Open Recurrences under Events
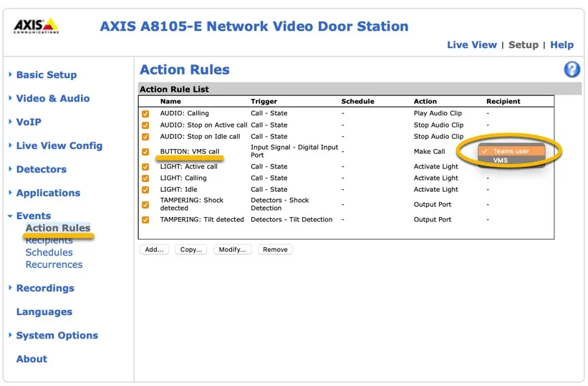This screenshot has width=588, height=386. point(54,264)
